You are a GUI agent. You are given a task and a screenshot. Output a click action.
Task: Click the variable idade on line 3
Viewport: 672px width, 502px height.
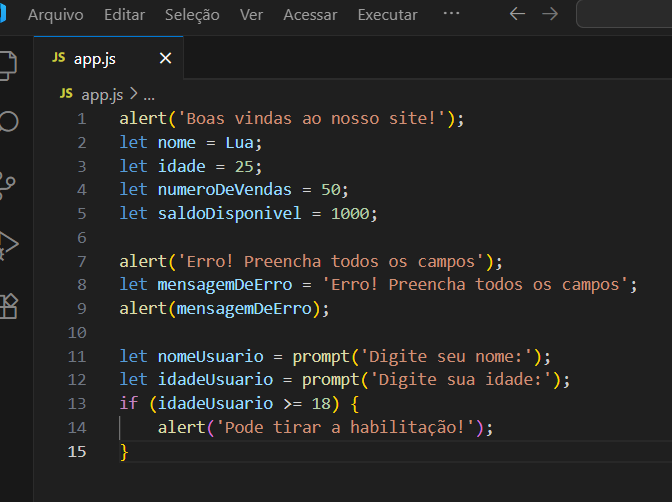tap(181, 166)
